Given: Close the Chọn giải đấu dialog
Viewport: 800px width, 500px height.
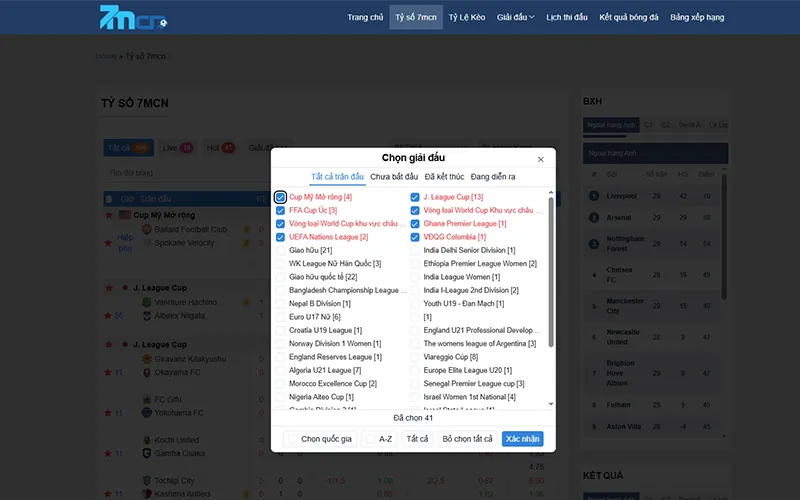Looking at the screenshot, I should [541, 159].
